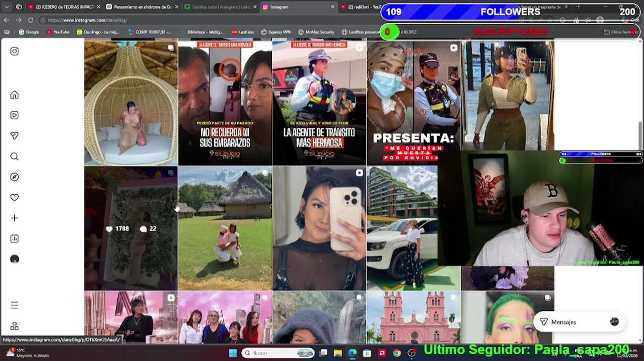Open LastPass bookmark

click(x=243, y=32)
